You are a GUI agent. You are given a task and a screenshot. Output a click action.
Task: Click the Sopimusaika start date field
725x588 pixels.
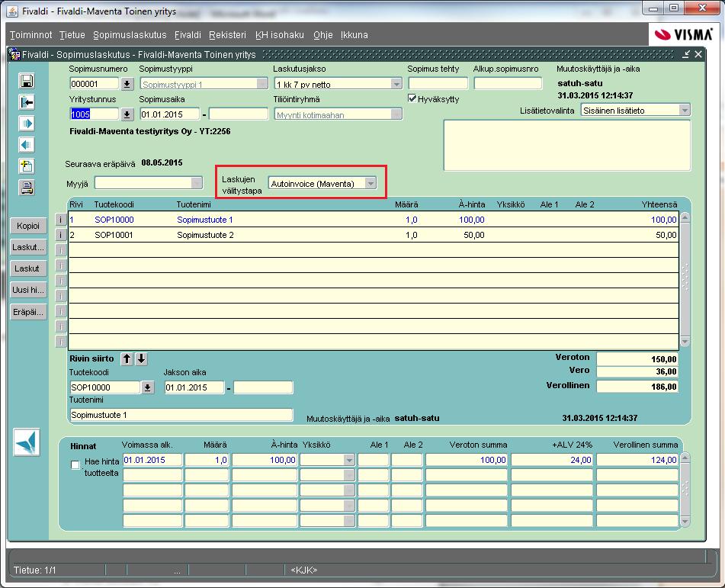[170, 114]
